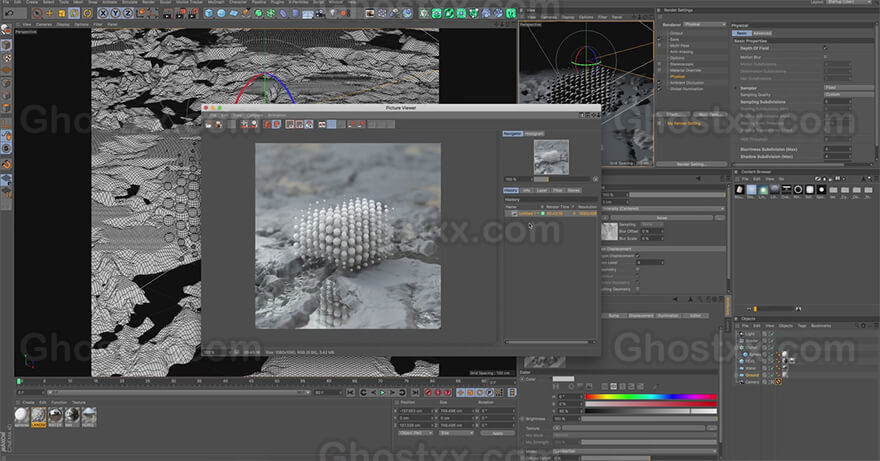The image size is (880, 461).
Task: Select My Render Setting entry
Action: (x=684, y=124)
